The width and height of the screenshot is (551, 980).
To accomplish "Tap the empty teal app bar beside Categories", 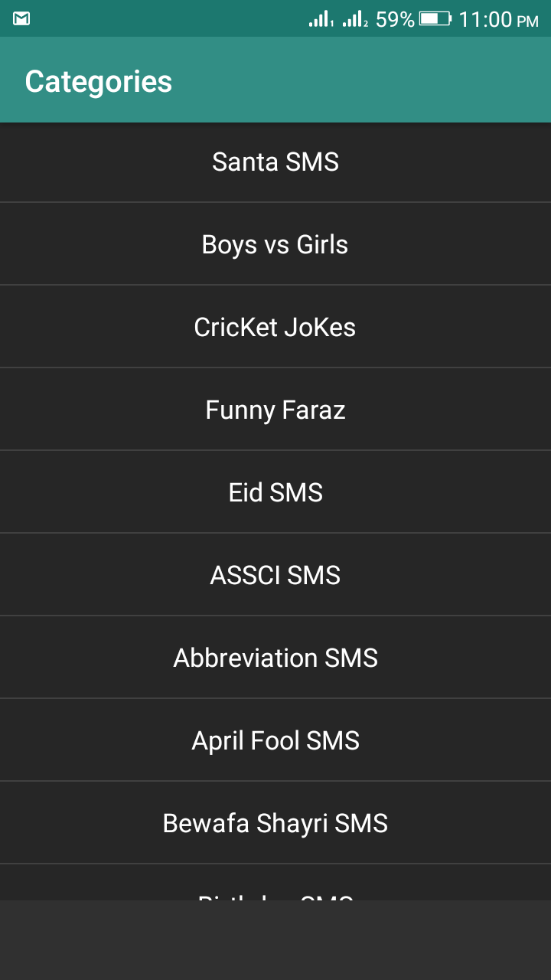I will click(x=367, y=81).
